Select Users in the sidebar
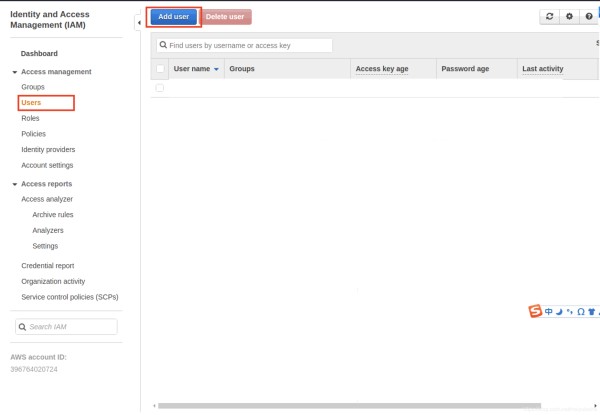Viewport: 600px width, 415px height. point(31,103)
